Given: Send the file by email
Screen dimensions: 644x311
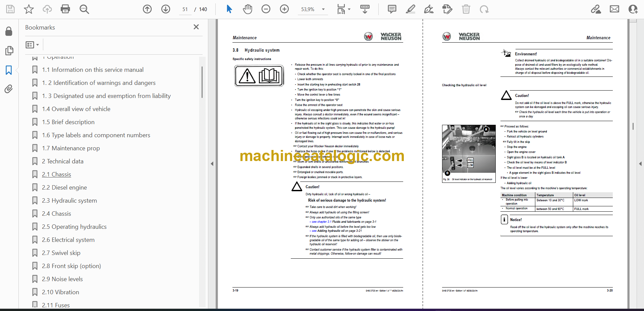Looking at the screenshot, I should 614,9.
